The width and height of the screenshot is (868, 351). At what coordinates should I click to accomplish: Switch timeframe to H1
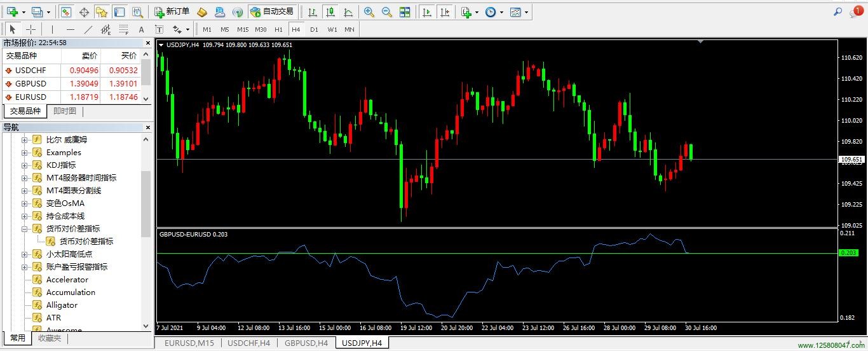click(x=278, y=29)
